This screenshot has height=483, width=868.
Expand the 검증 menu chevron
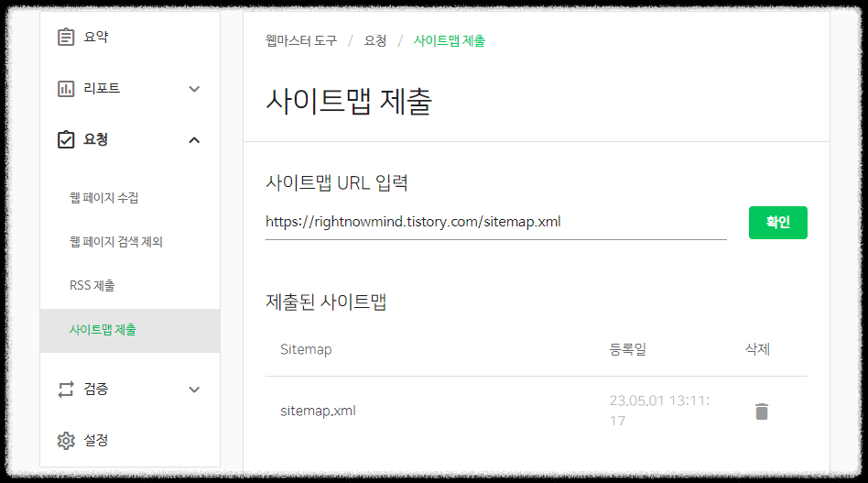click(x=194, y=390)
